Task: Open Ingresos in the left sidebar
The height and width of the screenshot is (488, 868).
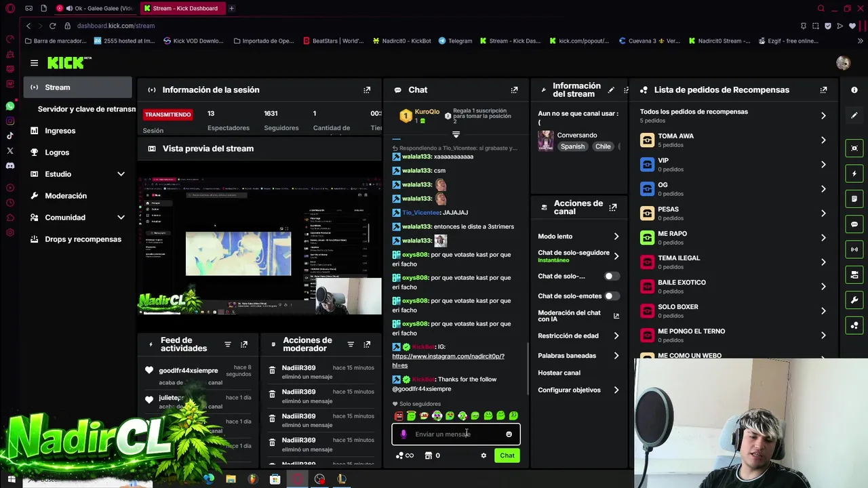Action: [x=78, y=131]
